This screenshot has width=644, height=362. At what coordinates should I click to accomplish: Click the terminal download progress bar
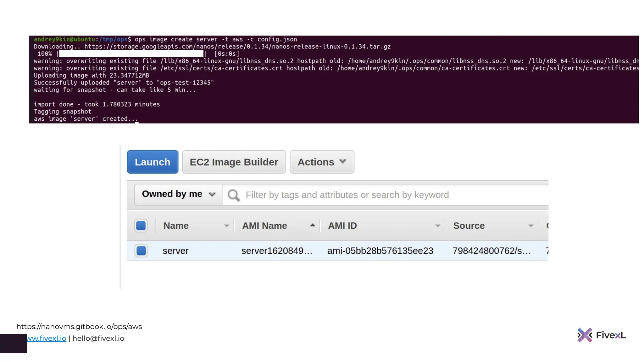coord(131,54)
